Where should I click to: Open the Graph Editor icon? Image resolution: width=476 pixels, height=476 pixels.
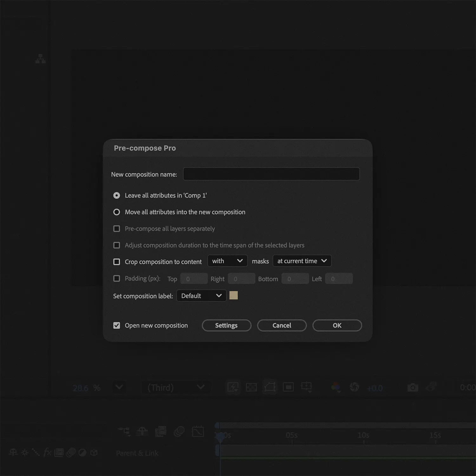[x=198, y=432]
